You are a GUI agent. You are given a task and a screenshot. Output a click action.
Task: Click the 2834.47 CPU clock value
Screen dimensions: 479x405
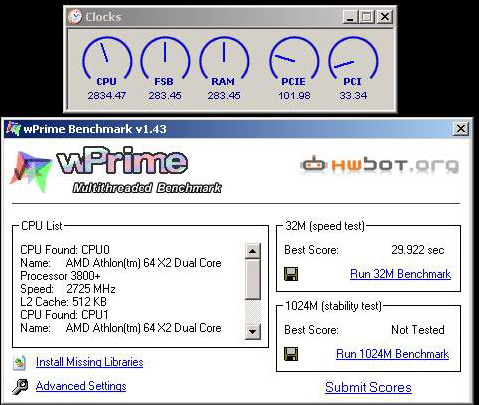pyautogui.click(x=107, y=96)
